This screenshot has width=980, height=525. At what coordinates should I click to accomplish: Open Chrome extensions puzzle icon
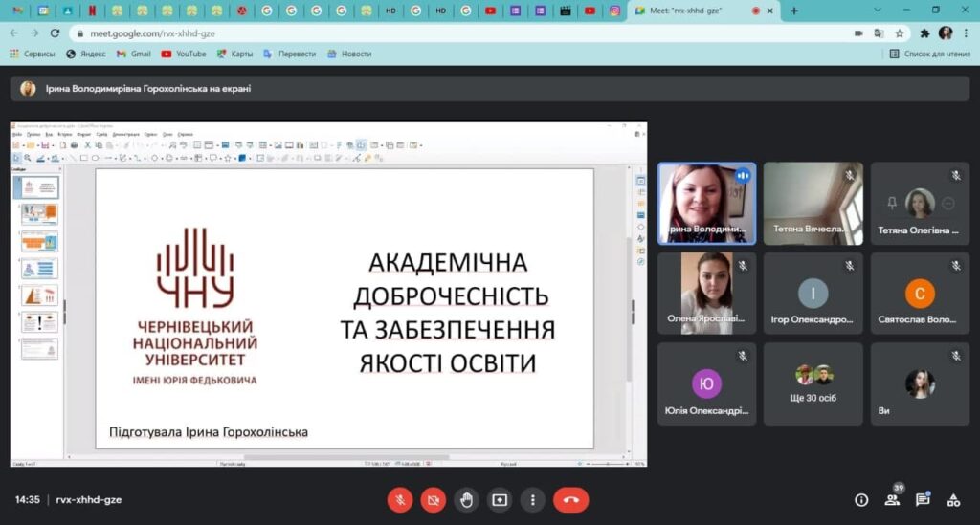point(924,33)
